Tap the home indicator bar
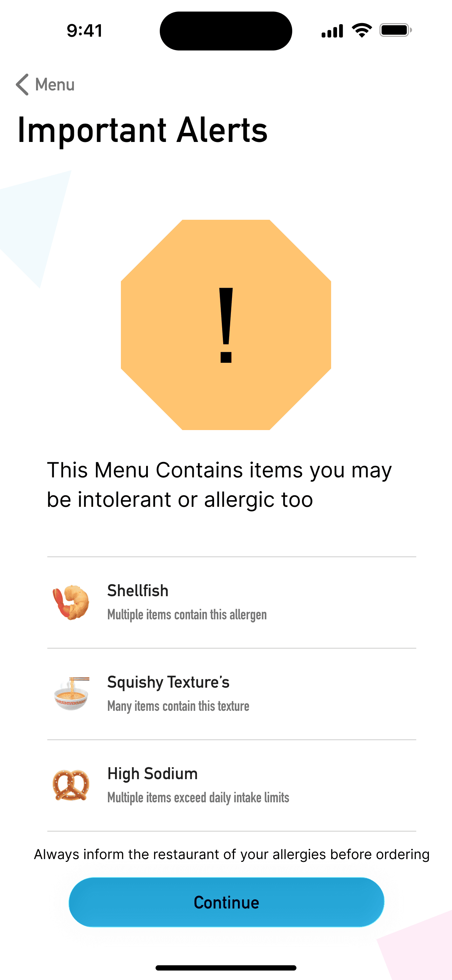The height and width of the screenshot is (980, 452). coord(226,967)
